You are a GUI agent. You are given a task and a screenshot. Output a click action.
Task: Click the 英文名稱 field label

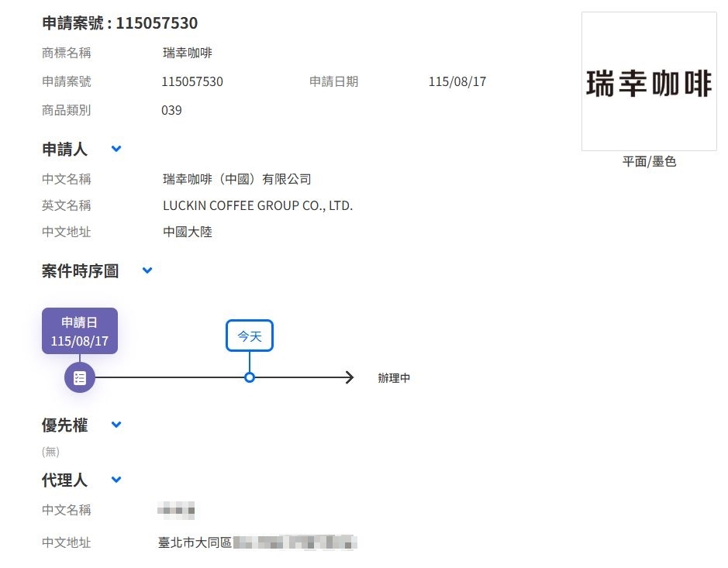coord(67,205)
